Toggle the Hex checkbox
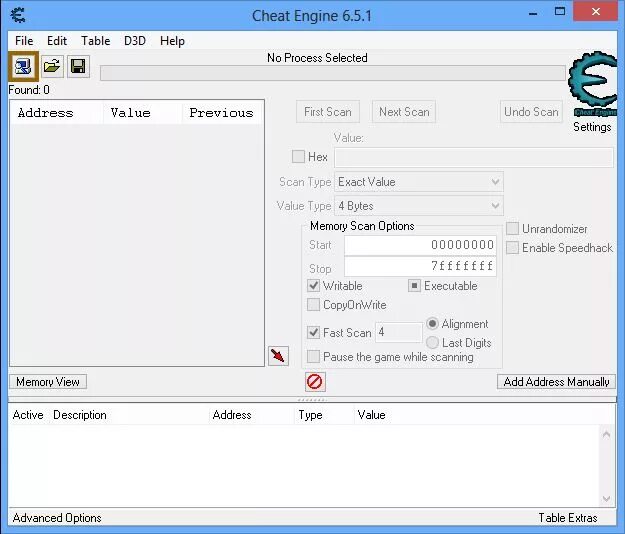The width and height of the screenshot is (625, 534). pos(298,157)
